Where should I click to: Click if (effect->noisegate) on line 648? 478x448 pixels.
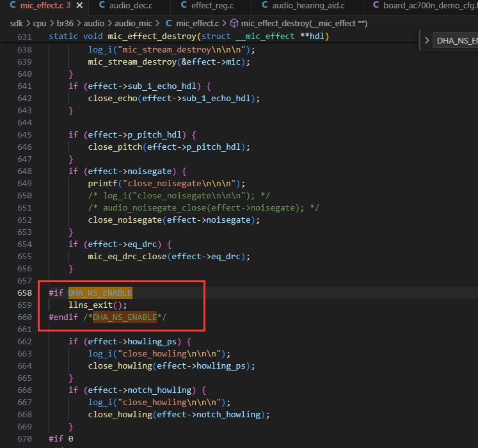[127, 172]
